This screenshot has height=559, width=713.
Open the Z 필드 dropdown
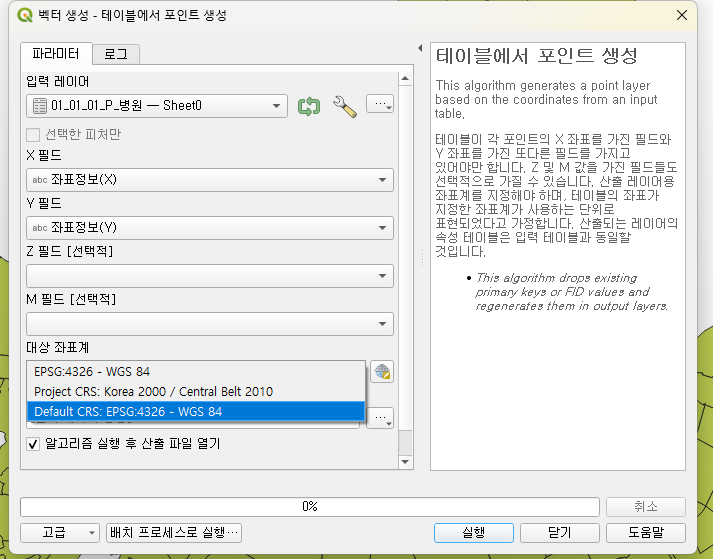pyautogui.click(x=210, y=276)
